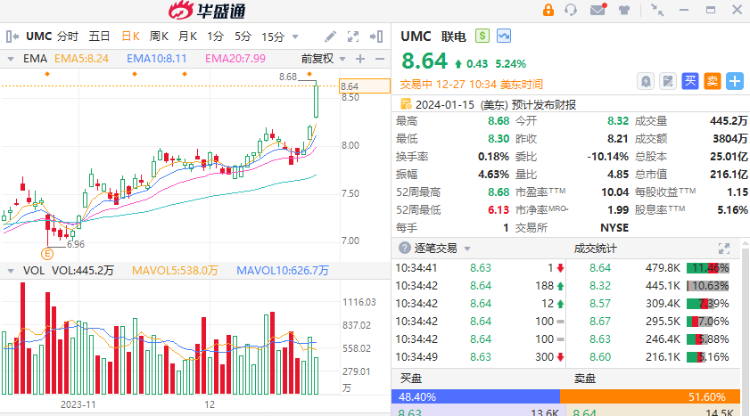Open the 逐笔交易 dropdown arrow
This screenshot has height=416, width=750.
click(467, 249)
